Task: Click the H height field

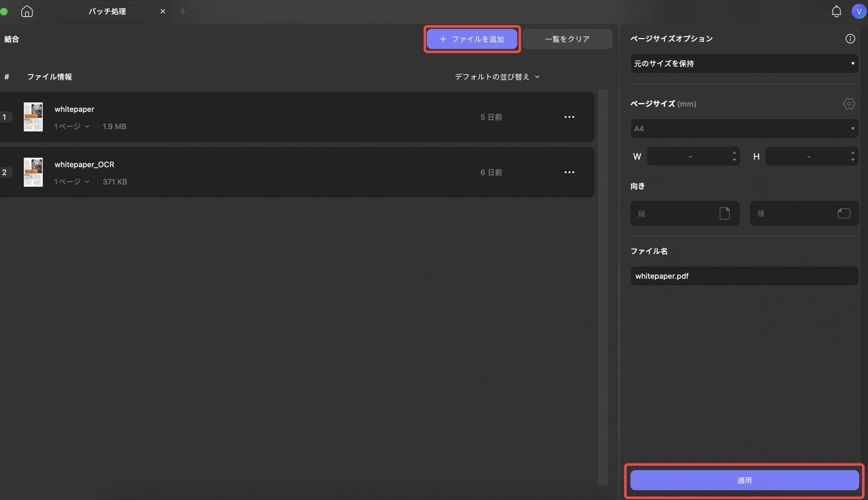Action: 812,157
